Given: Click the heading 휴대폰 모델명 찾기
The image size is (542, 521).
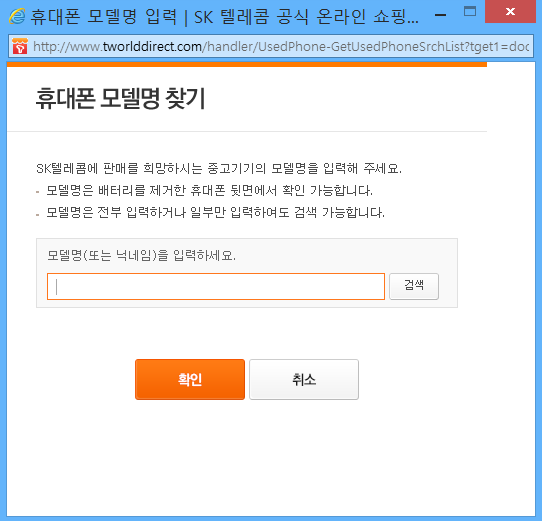Looking at the screenshot, I should tap(121, 99).
